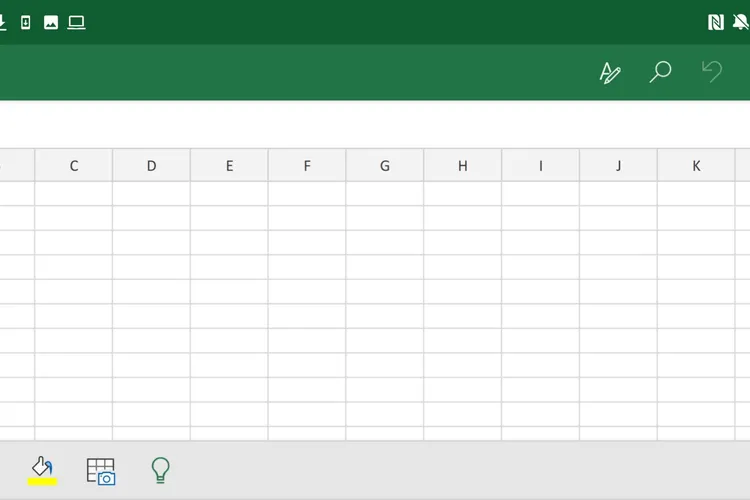
Task: Select column H header
Action: coord(463,166)
